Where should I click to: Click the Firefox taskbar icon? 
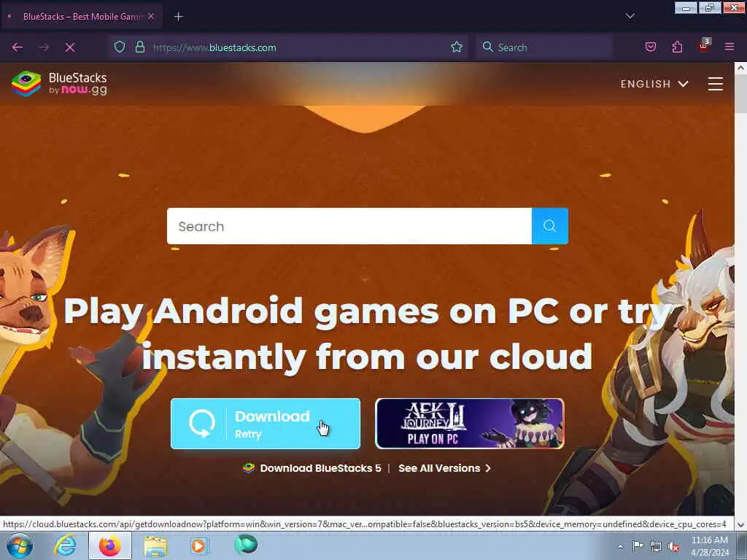click(110, 545)
